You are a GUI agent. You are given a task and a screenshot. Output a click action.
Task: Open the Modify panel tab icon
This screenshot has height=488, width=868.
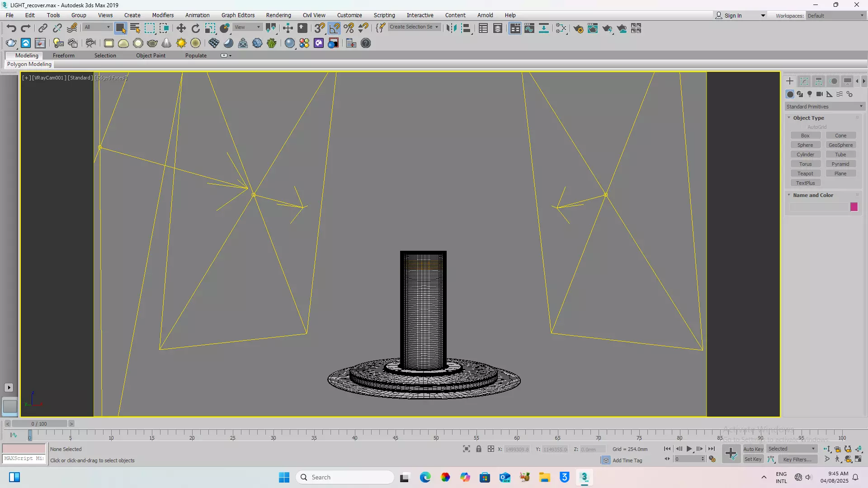point(804,81)
